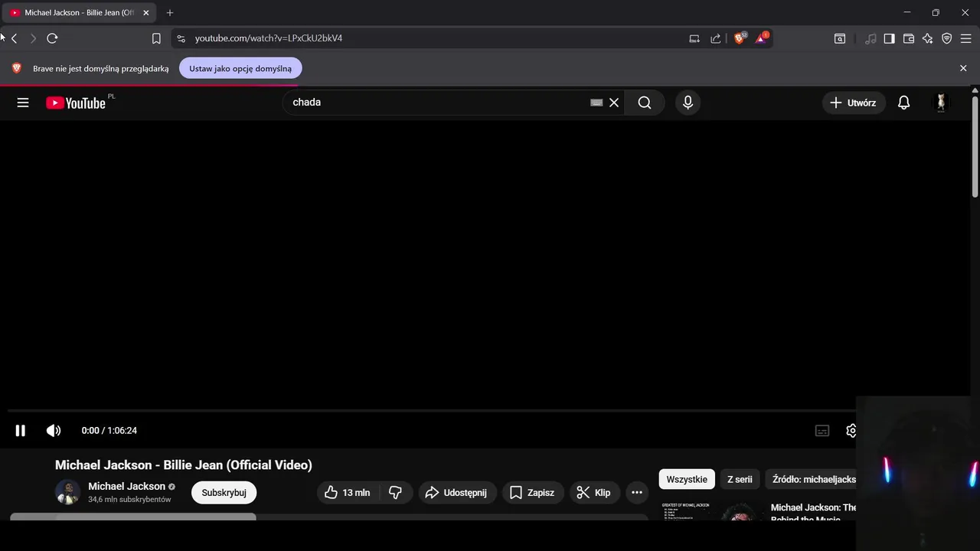
Task: Close the Michael Jackson - Billie Jean tab
Action: tap(145, 13)
